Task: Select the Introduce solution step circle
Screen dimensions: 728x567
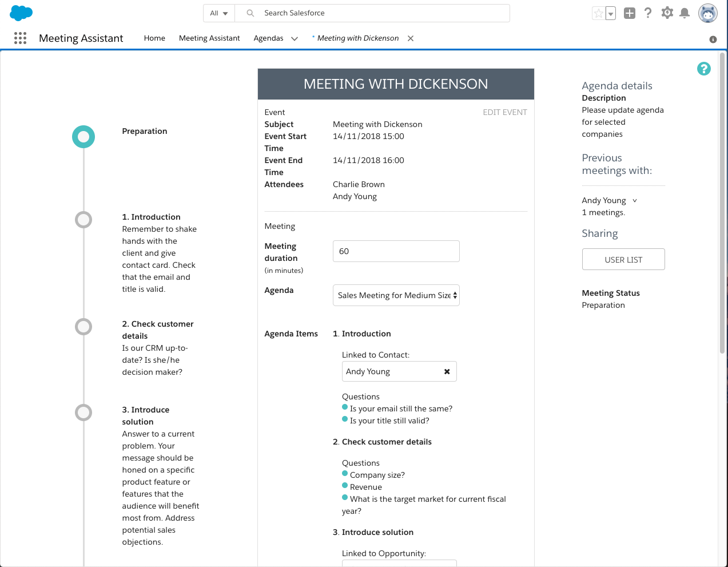Action: click(x=83, y=413)
